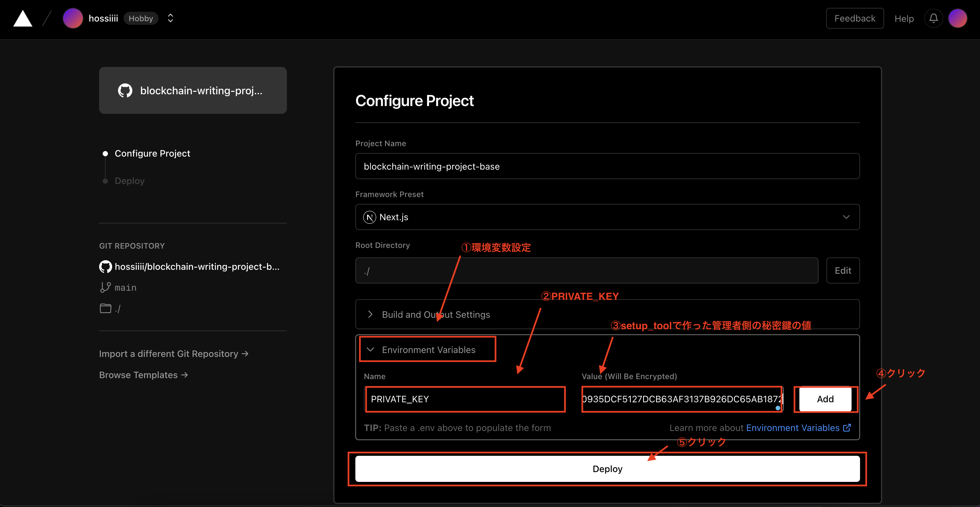Collapse the Environment Variables section

(x=428, y=349)
